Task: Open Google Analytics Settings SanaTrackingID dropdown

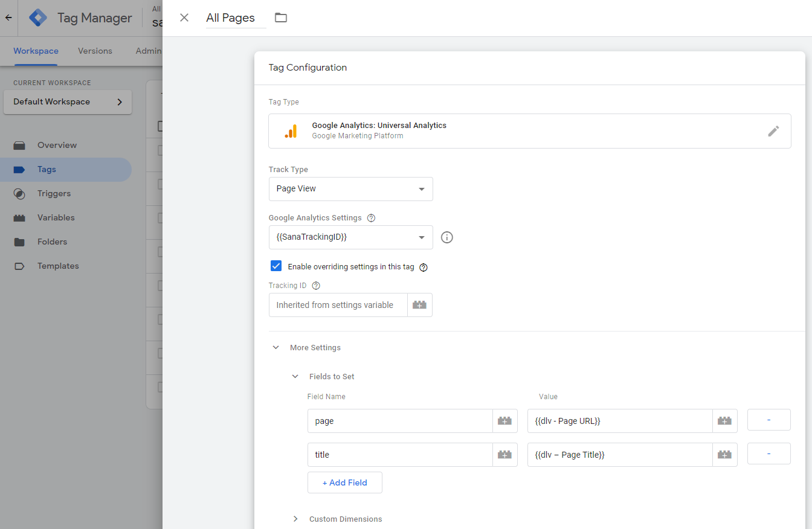Action: [351, 237]
